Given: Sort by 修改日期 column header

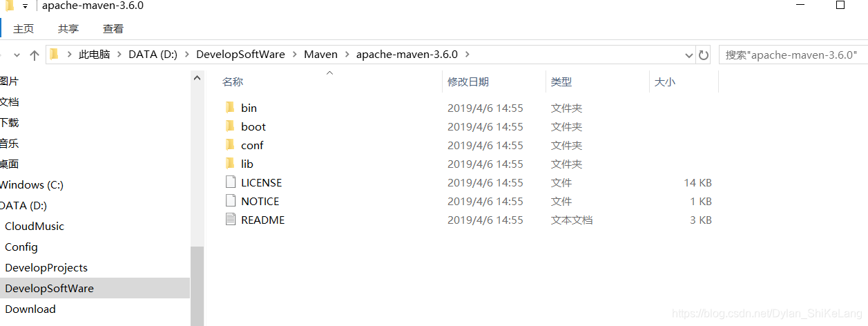Looking at the screenshot, I should point(468,81).
